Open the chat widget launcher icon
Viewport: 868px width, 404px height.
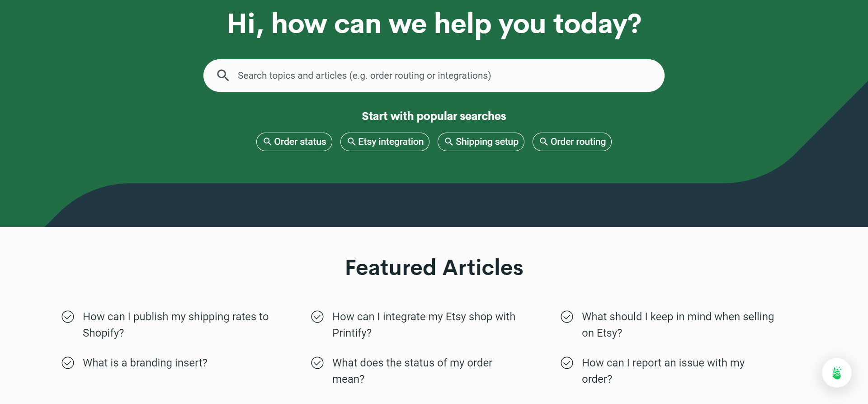836,373
